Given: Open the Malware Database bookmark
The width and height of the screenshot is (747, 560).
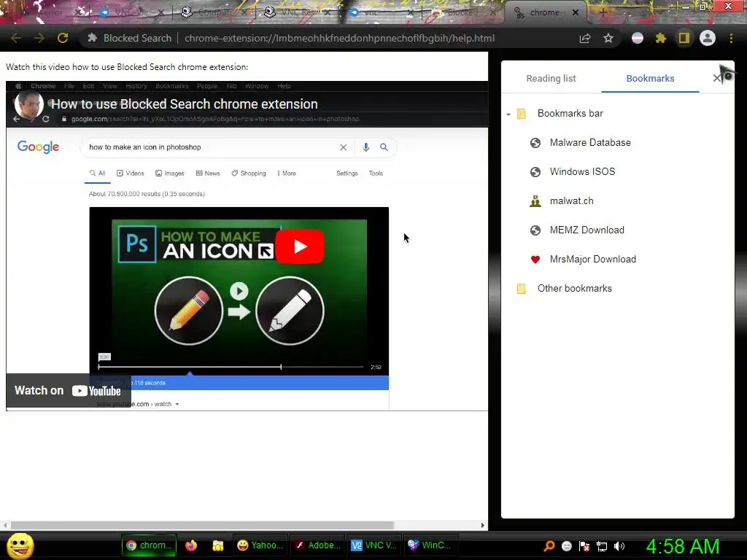Looking at the screenshot, I should point(590,142).
